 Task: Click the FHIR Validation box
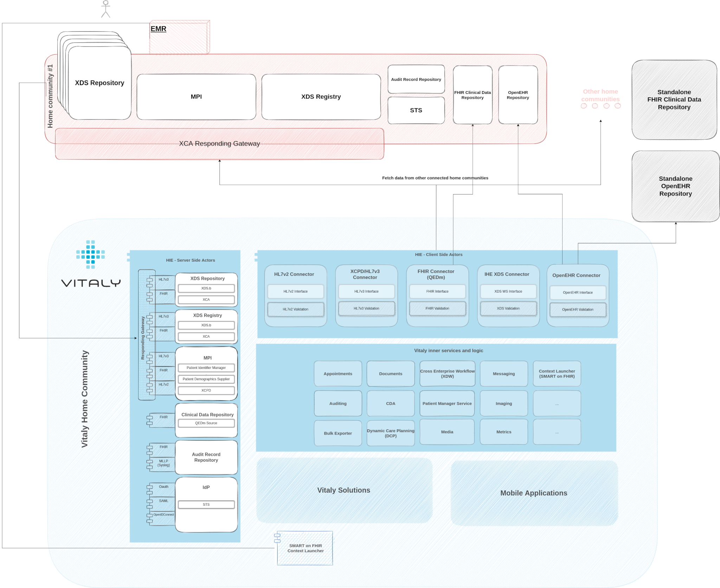pyautogui.click(x=437, y=308)
